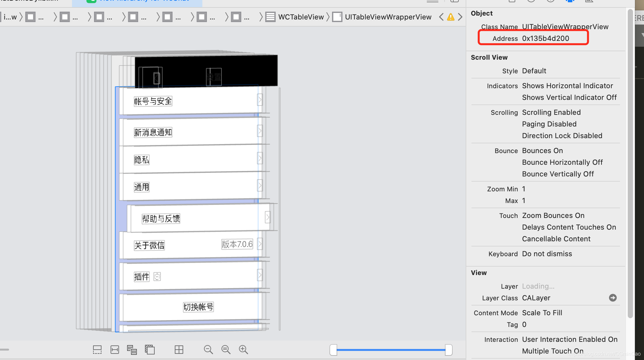644x360 pixels.
Task: Click the show clipped content icon
Action: [97, 350]
